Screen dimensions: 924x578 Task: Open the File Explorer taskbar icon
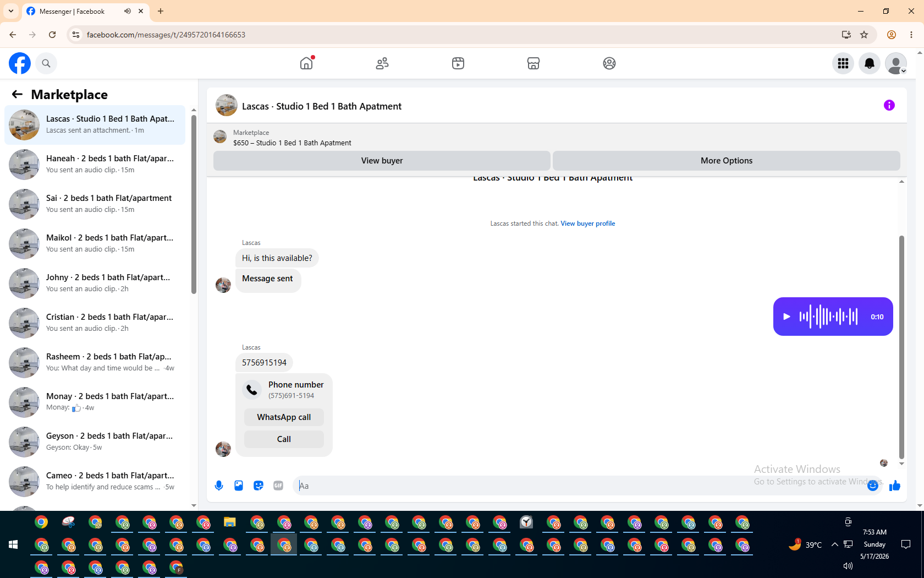pos(230,522)
